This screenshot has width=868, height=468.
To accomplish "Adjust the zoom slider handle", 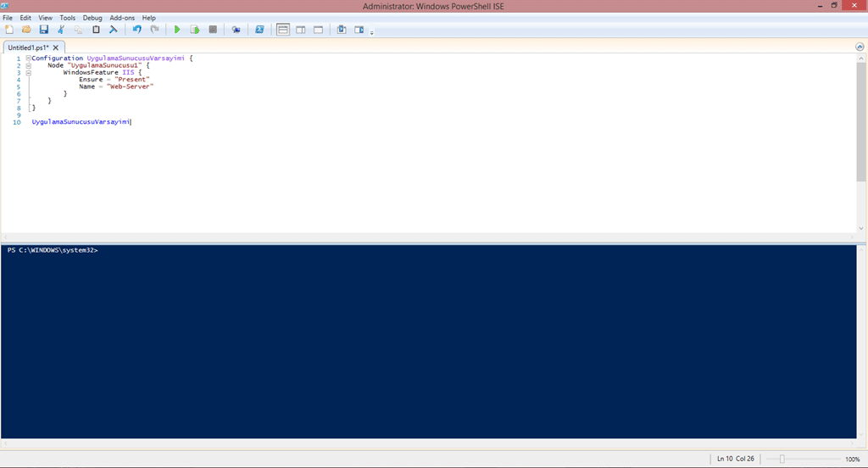I will click(x=782, y=460).
